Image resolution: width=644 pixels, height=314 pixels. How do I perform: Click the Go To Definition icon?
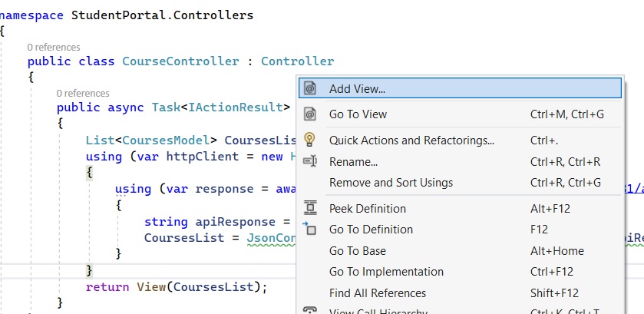point(309,229)
